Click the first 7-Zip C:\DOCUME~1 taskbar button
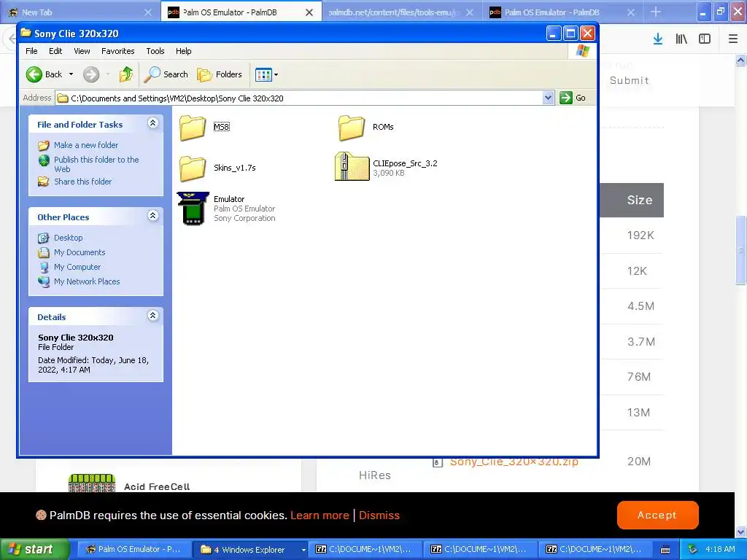747x560 pixels. pyautogui.click(x=365, y=550)
